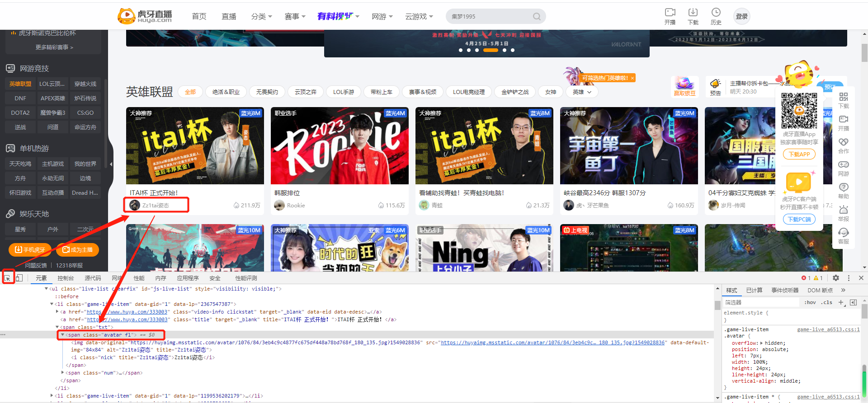The height and width of the screenshot is (403, 868).
Task: Open the 赛事 navigation dropdown
Action: 295,16
